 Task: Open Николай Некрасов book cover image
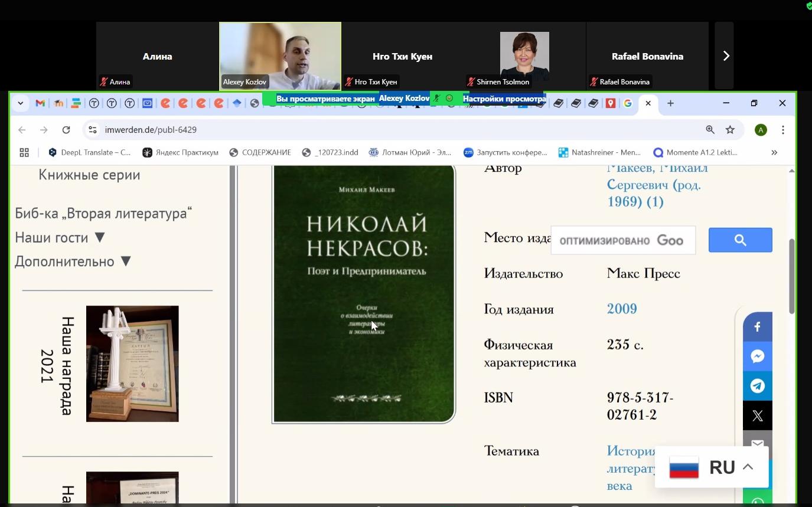364,293
